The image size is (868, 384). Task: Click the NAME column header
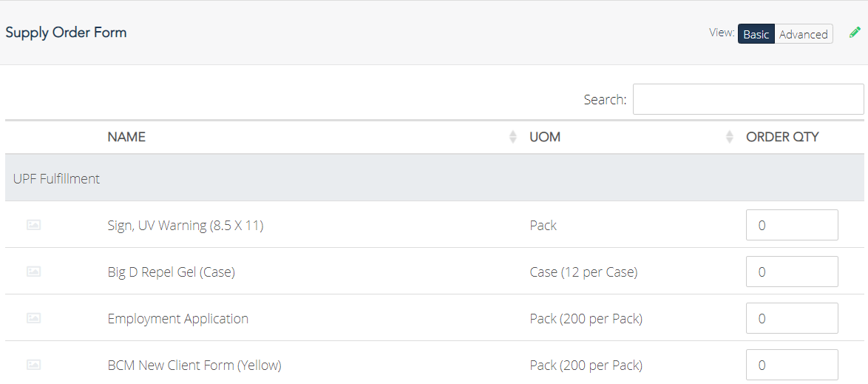pyautogui.click(x=126, y=137)
